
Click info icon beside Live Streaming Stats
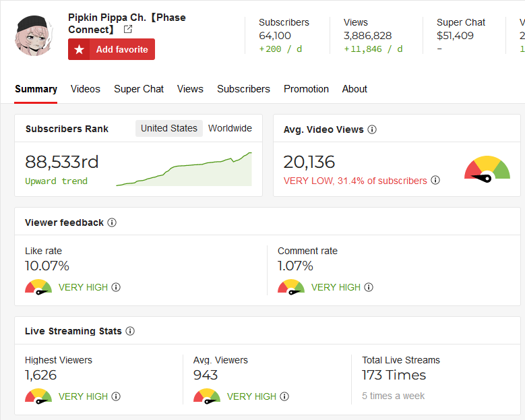pyautogui.click(x=130, y=331)
